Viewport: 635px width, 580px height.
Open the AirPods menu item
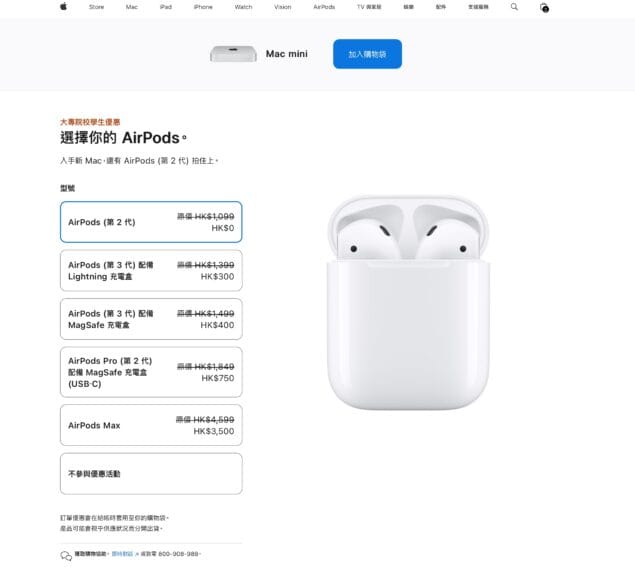click(x=324, y=7)
